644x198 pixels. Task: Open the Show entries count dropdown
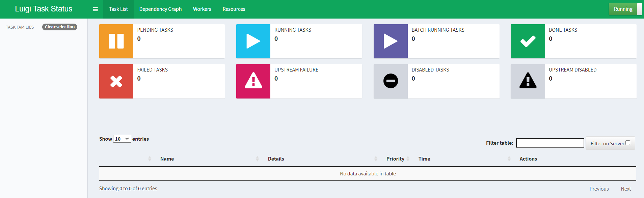122,139
